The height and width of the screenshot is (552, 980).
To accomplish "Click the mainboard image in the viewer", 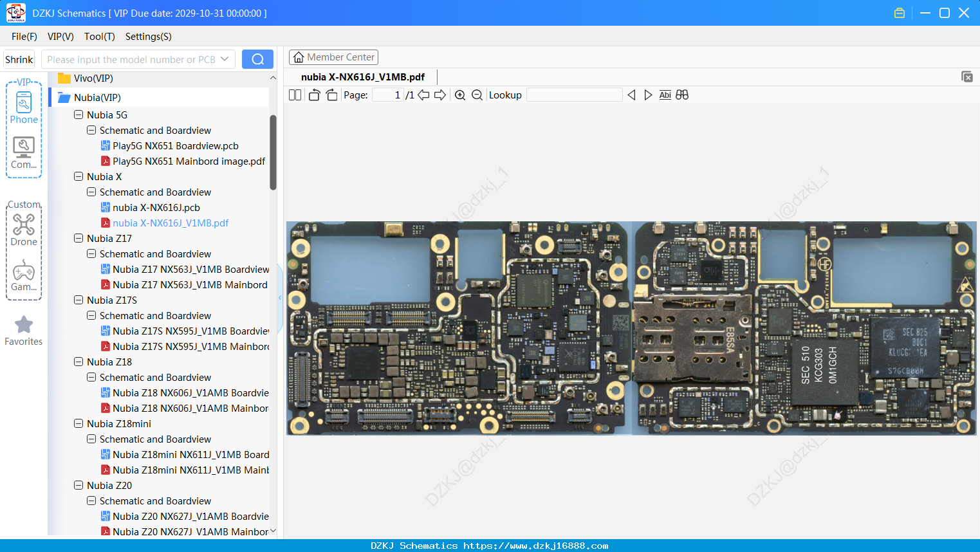I will click(631, 328).
